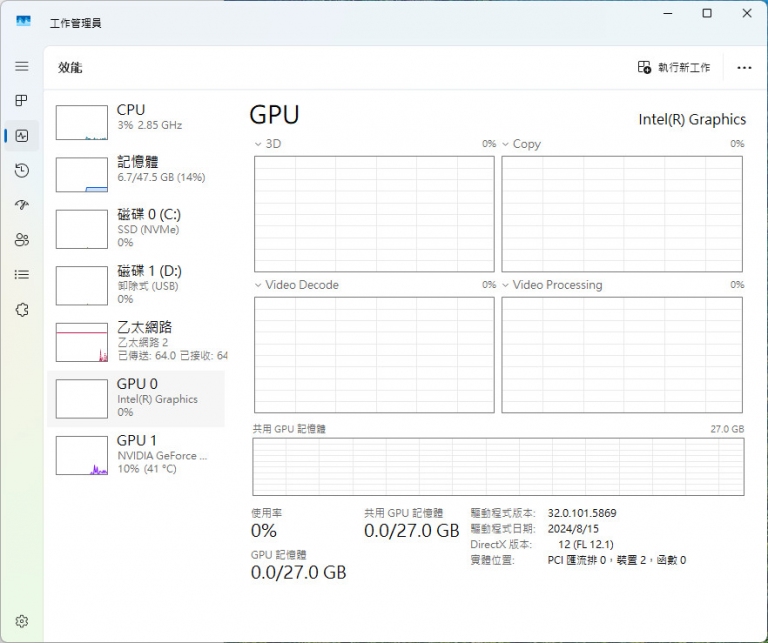The image size is (768, 643).
Task: Open Task Manager settings gear
Action: [x=22, y=621]
